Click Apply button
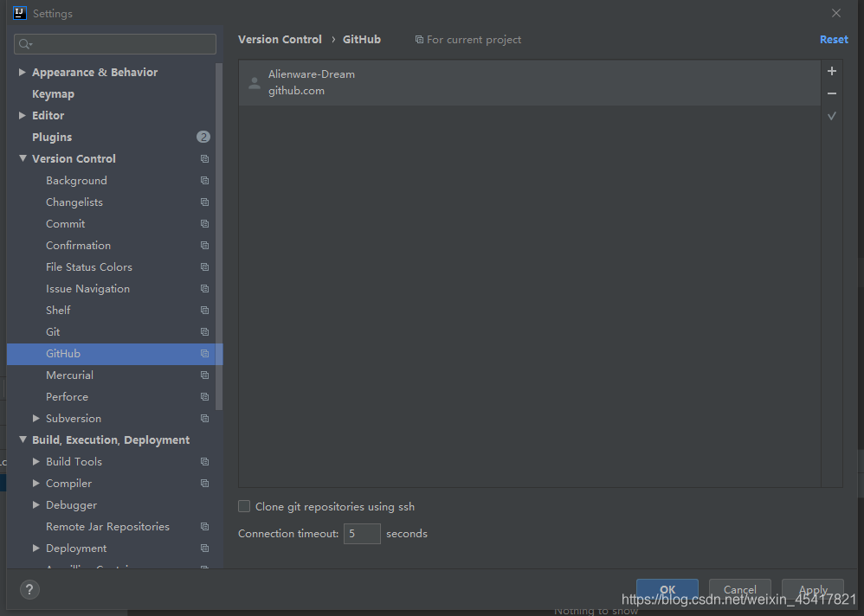Viewport: 864px width, 616px height. [x=813, y=589]
